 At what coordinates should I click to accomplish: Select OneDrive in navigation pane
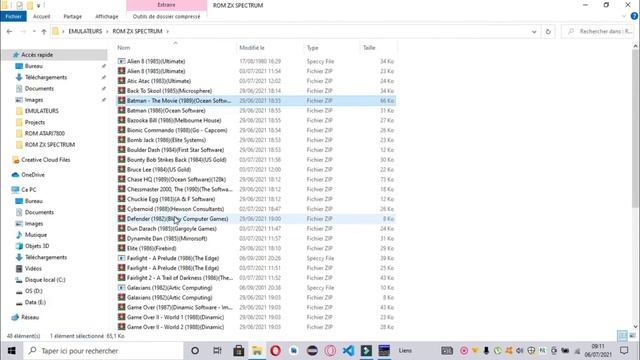click(33, 175)
